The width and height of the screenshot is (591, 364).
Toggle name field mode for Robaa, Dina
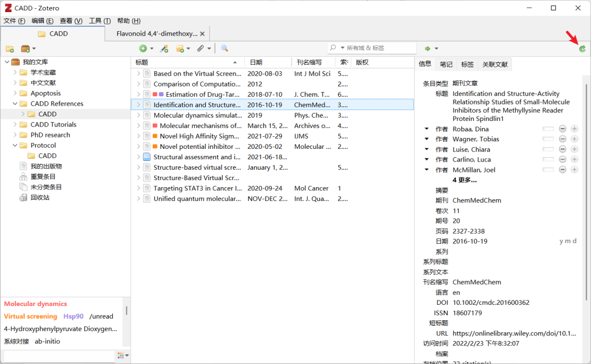point(548,129)
